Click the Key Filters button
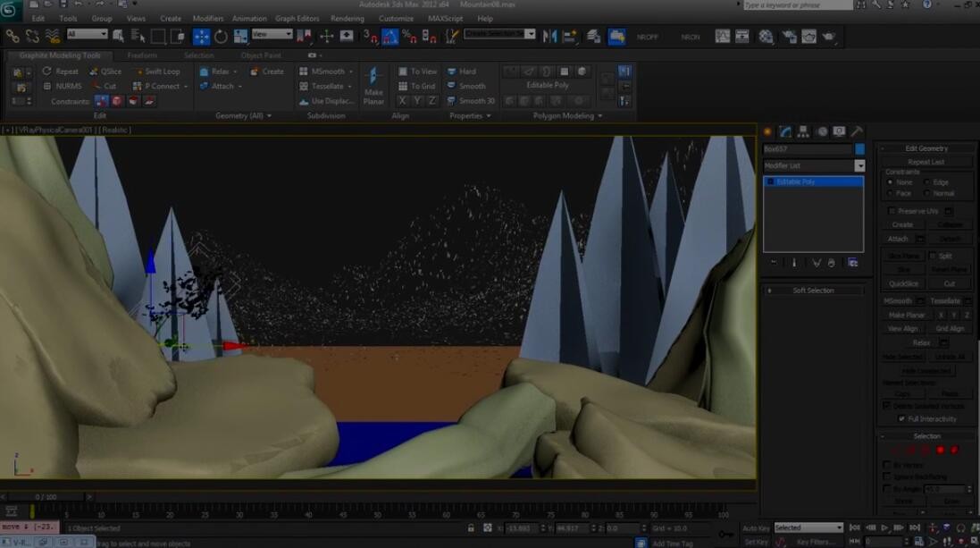The width and height of the screenshot is (980, 548). pos(816,542)
